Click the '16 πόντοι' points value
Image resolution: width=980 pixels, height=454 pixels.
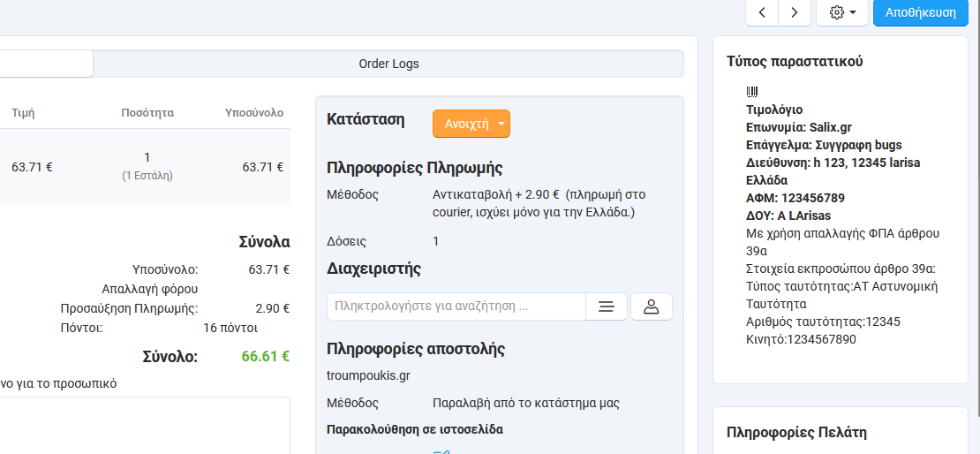tap(230, 328)
